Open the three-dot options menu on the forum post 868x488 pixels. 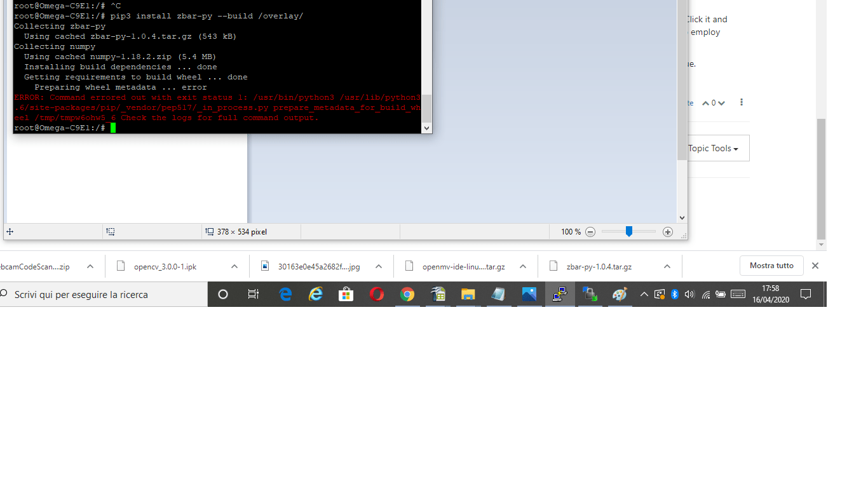[741, 102]
